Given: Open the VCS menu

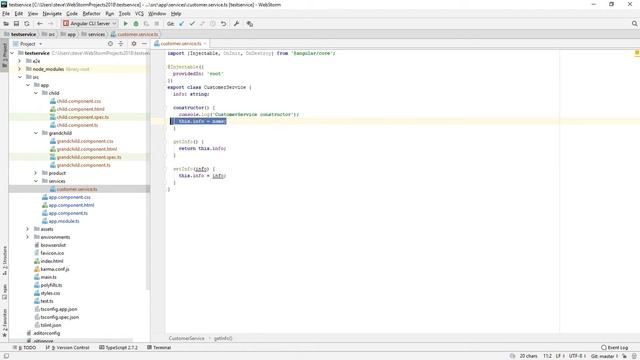Looking at the screenshot, I should click(140, 13).
